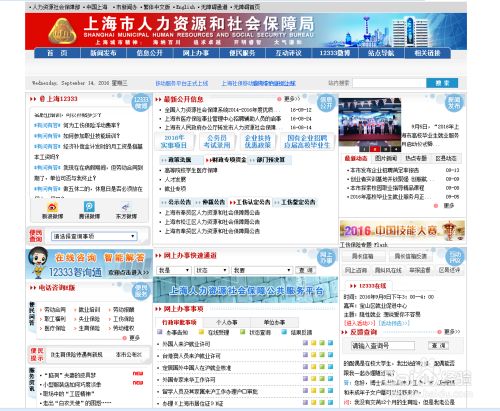Switch to the 热点专题 tab
Image resolution: width=500 pixels, height=411 pixels.
416,158
